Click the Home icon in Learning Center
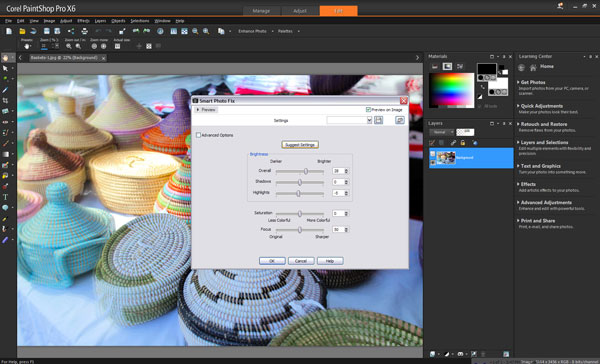600x364 pixels. (533, 68)
